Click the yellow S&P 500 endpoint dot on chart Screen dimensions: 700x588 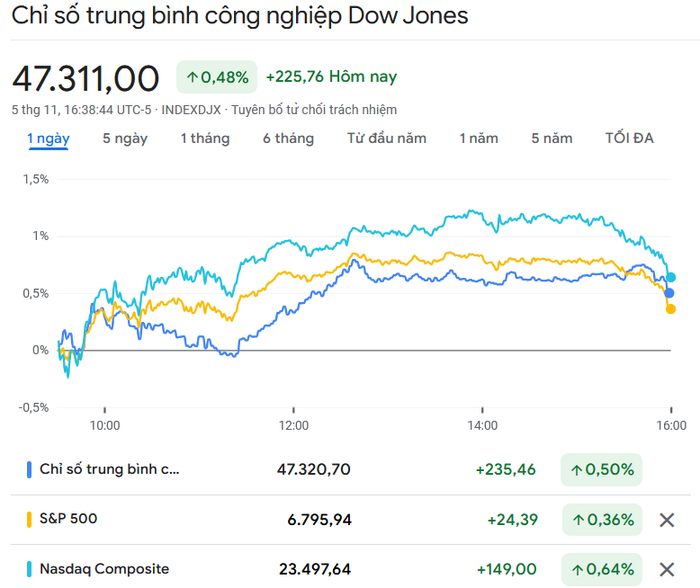tap(670, 309)
